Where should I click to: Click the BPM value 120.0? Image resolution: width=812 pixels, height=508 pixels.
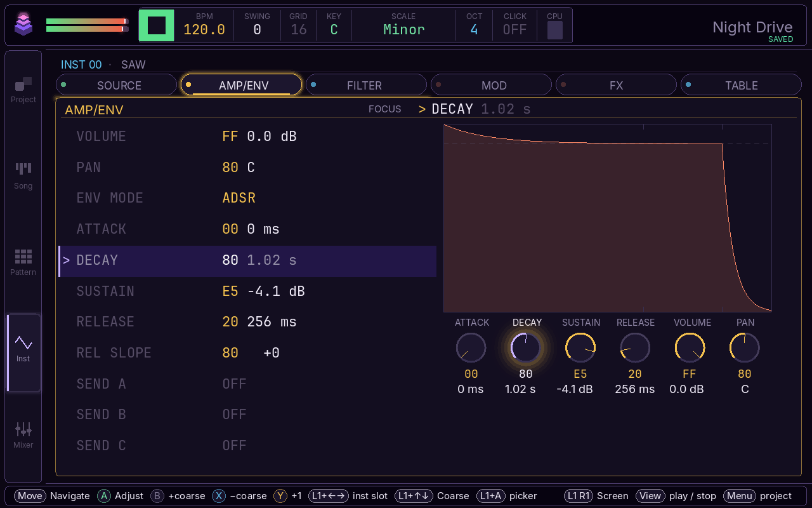coord(204,29)
